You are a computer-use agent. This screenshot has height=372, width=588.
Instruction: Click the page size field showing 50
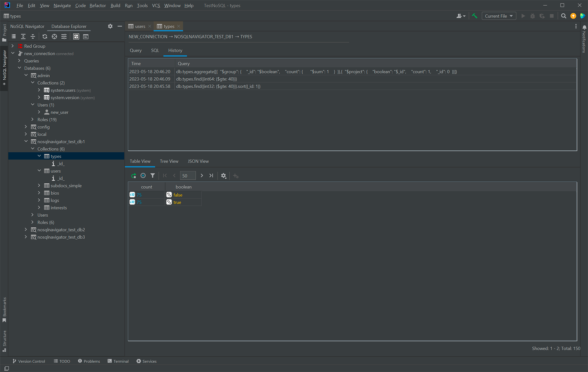click(x=188, y=176)
